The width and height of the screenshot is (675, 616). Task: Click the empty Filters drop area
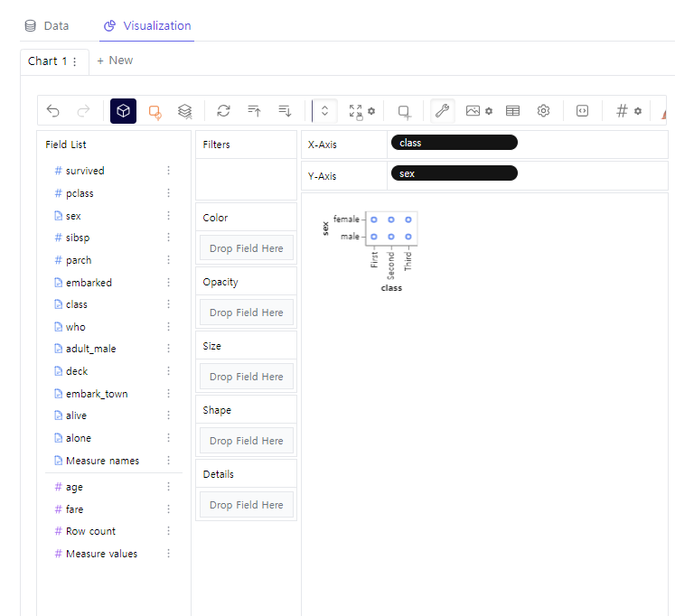[x=247, y=179]
